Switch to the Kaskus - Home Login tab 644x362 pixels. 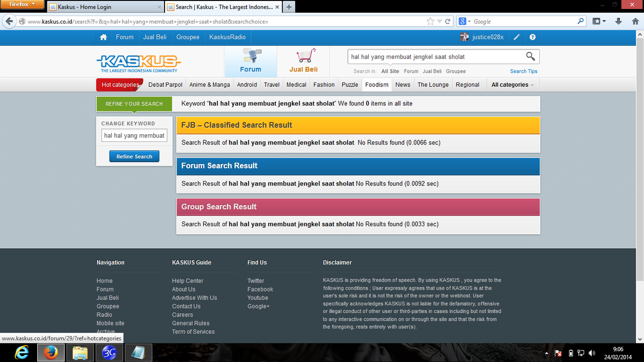click(x=106, y=7)
